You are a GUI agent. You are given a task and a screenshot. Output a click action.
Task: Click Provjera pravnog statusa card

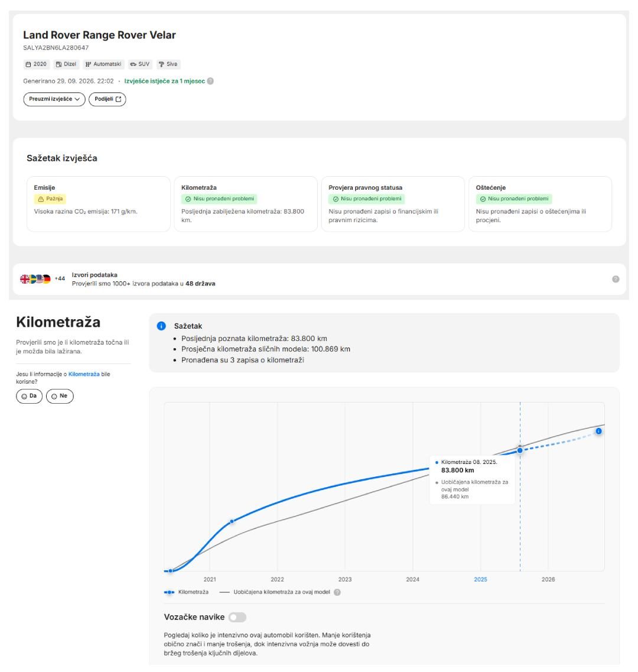coord(393,204)
